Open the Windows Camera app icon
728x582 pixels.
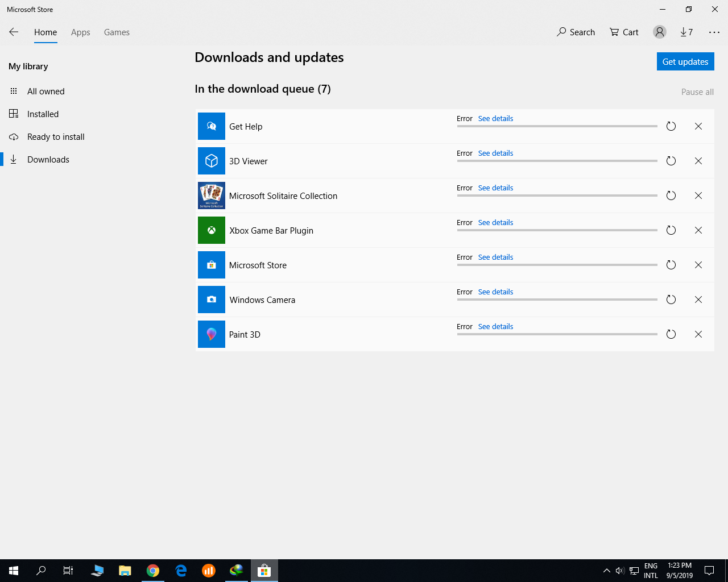pos(212,300)
